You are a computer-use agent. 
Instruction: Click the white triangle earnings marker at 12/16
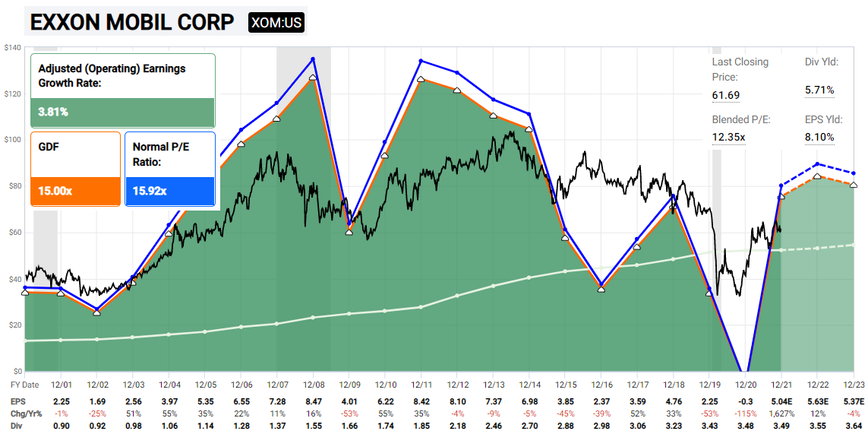pyautogui.click(x=601, y=290)
